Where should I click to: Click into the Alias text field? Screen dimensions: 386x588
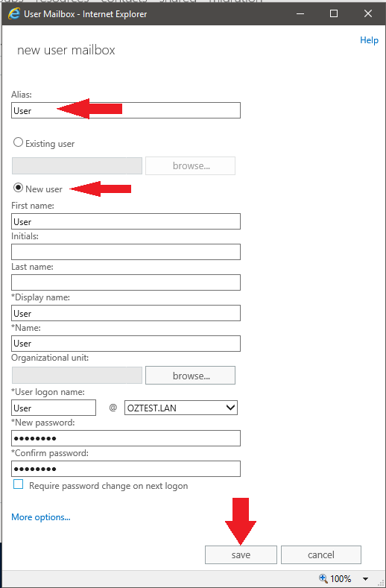126,110
